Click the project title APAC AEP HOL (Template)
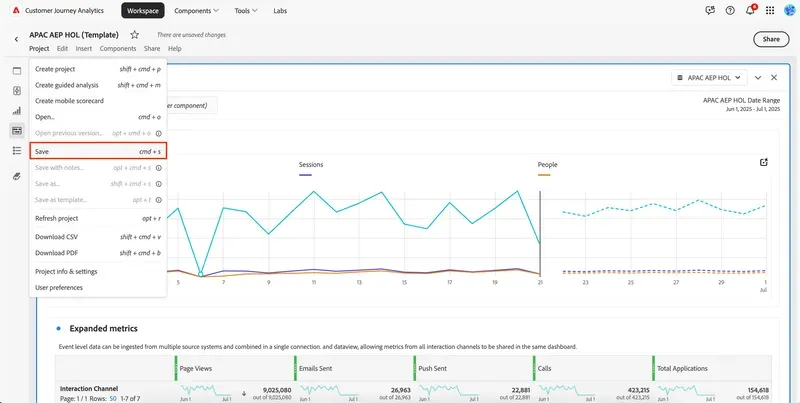Viewport: 800px width, 403px height. point(74,35)
